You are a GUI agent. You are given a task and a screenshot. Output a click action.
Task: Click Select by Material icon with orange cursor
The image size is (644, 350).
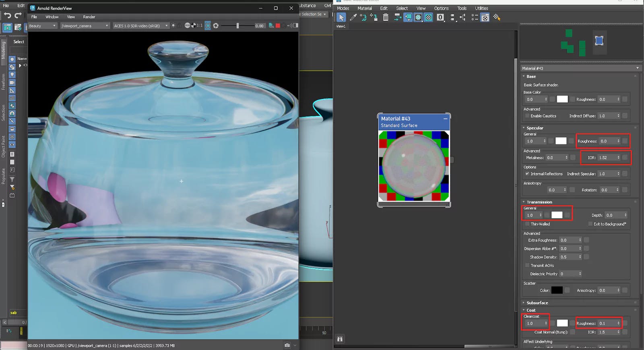tap(497, 17)
